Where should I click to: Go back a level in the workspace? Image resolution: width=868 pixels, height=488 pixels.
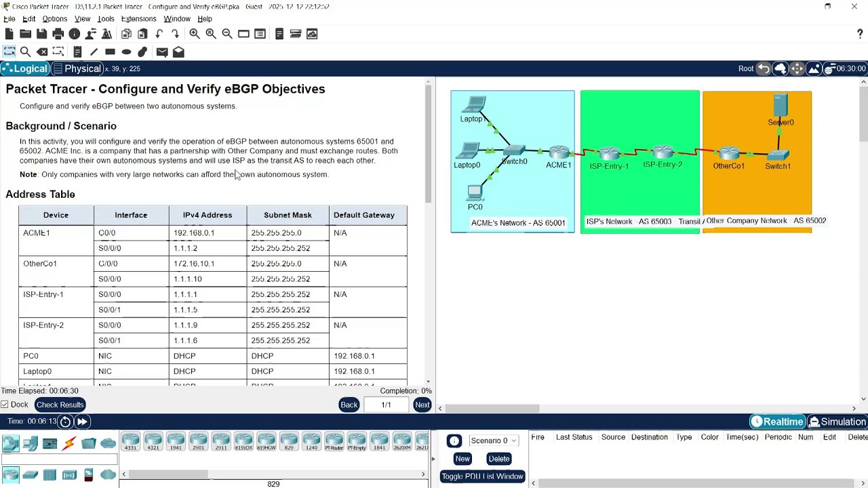[764, 68]
